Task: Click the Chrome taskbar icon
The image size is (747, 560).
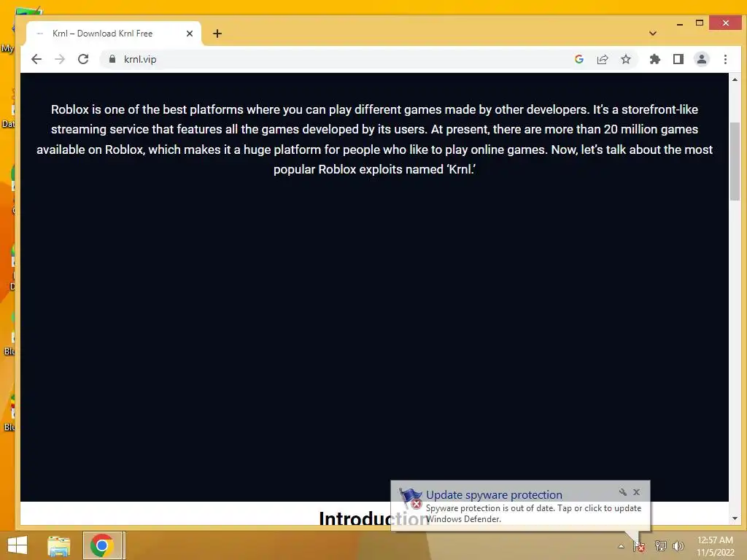Action: click(x=101, y=545)
